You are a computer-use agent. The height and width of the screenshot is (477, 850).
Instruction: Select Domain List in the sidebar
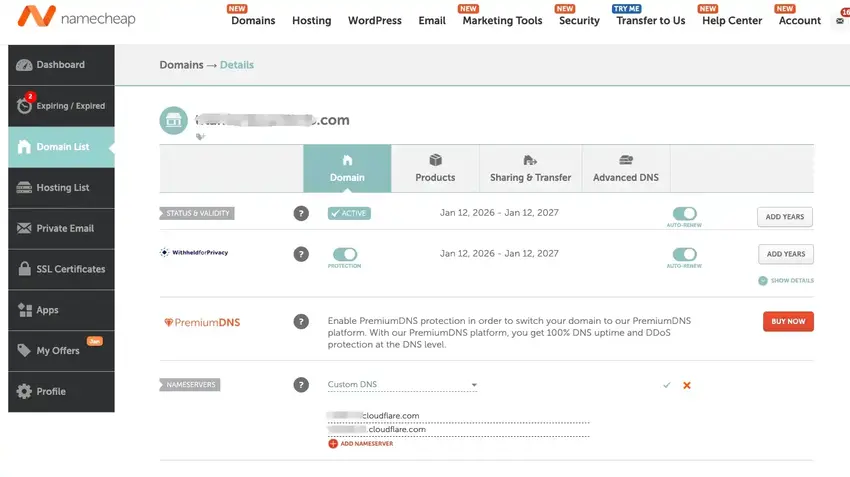click(61, 147)
